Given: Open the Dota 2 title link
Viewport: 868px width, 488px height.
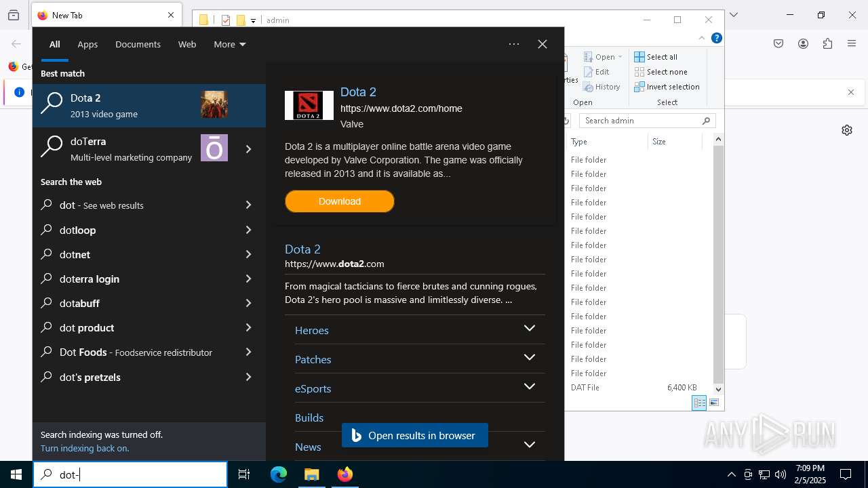Looking at the screenshot, I should pyautogui.click(x=358, y=92).
